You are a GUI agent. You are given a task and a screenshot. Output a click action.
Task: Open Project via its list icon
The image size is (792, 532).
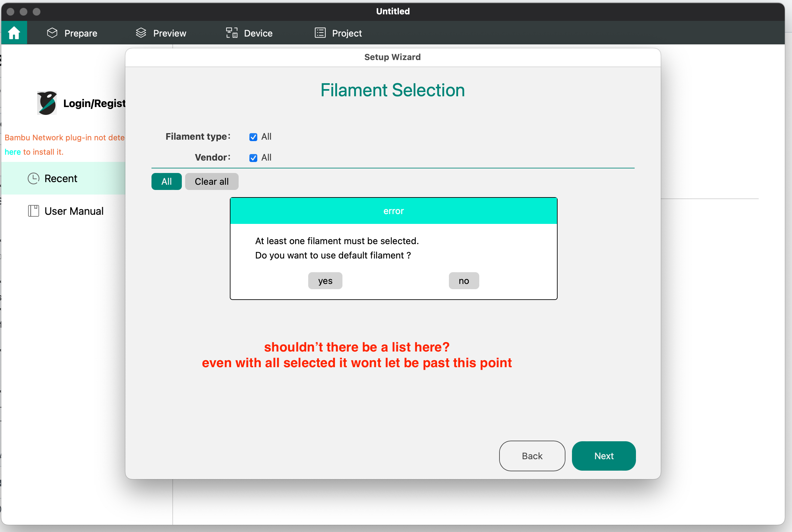pyautogui.click(x=319, y=33)
